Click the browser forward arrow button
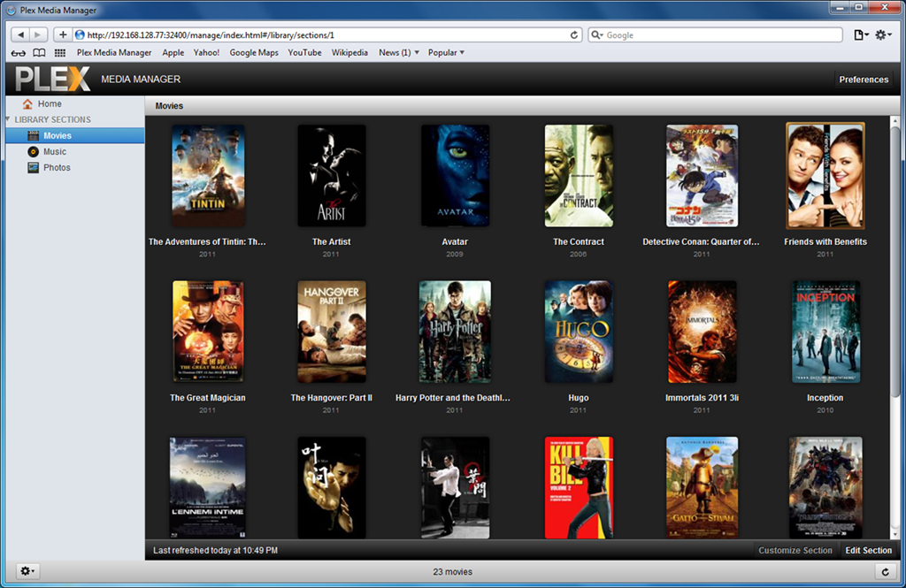Viewport: 906px width, 588px height. pyautogui.click(x=37, y=34)
